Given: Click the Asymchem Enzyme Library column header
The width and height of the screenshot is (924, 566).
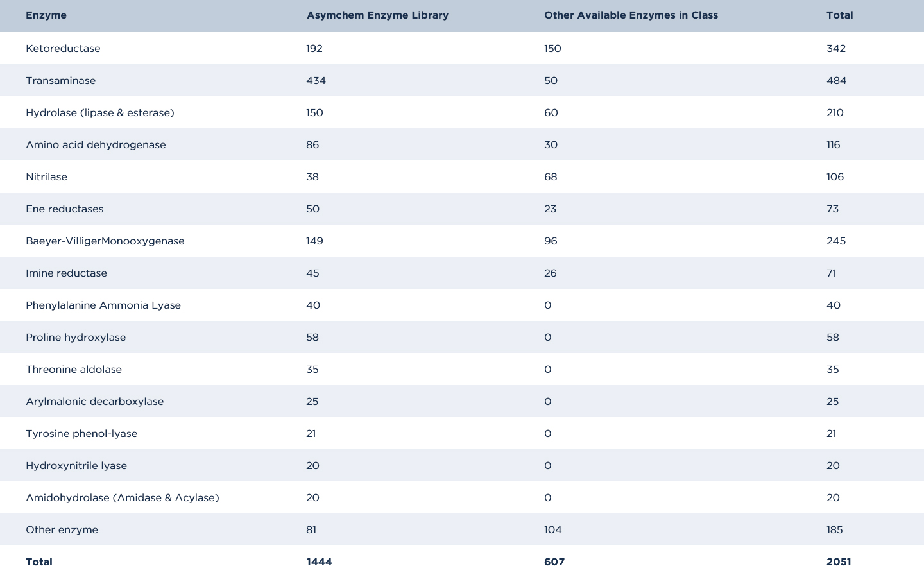Looking at the screenshot, I should tap(377, 15).
